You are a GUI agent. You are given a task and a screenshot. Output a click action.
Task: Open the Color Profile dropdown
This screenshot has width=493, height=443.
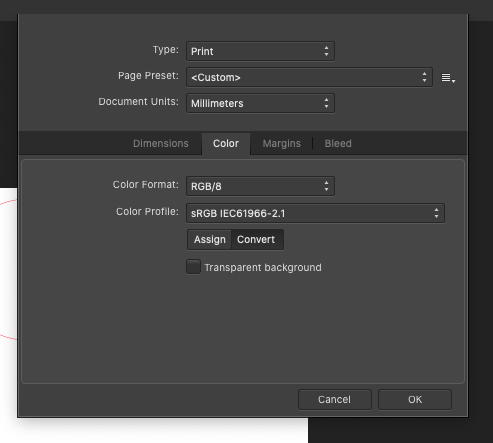(315, 213)
